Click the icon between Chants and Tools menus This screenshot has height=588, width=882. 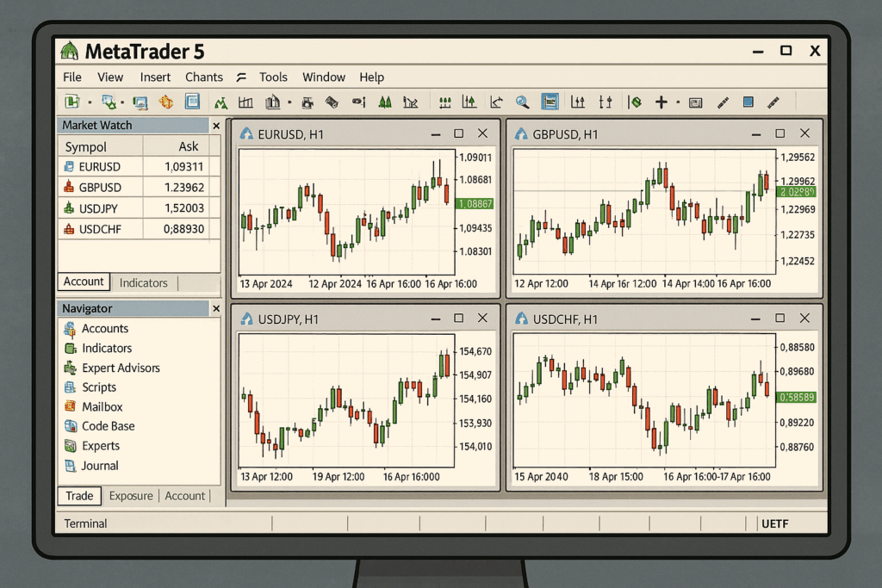tap(241, 77)
